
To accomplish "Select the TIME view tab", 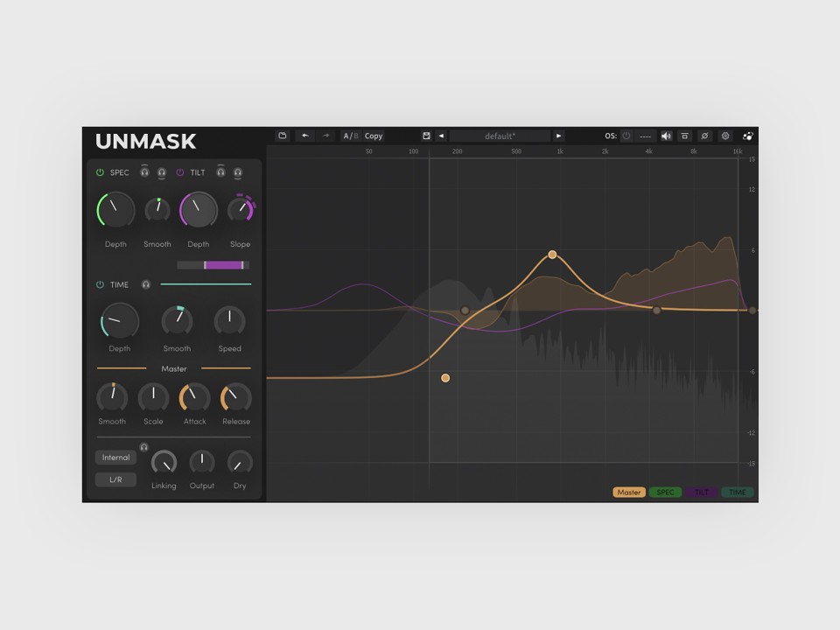I will point(738,493).
